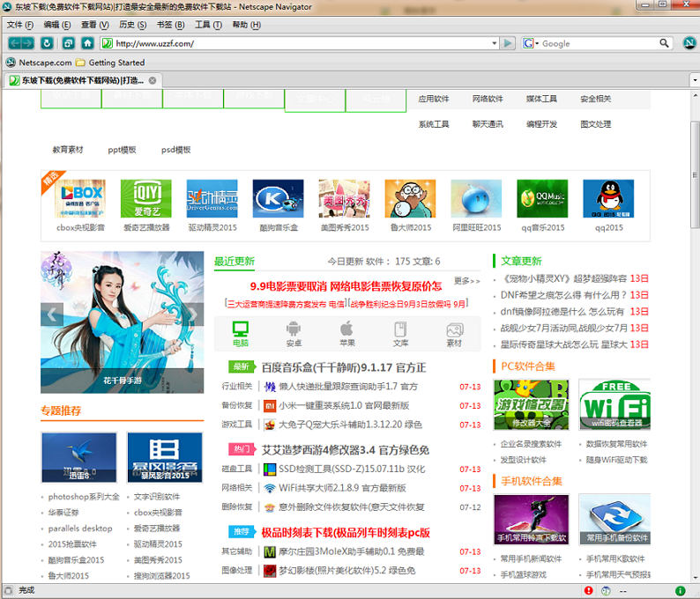Click the ppt模板 link

tap(122, 150)
